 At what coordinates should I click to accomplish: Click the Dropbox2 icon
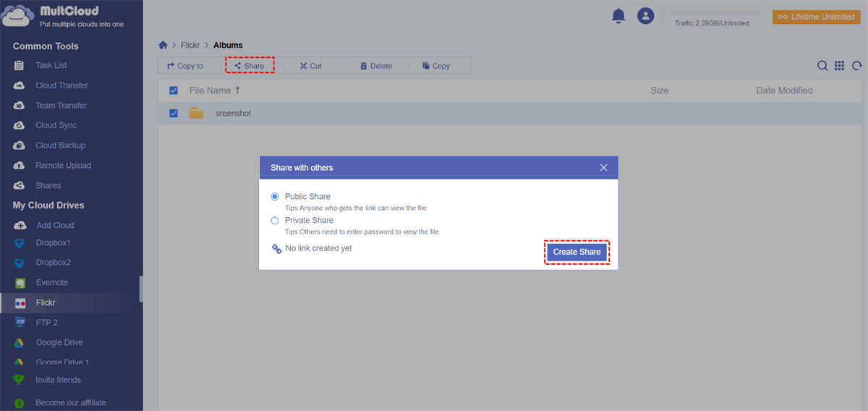coord(20,263)
